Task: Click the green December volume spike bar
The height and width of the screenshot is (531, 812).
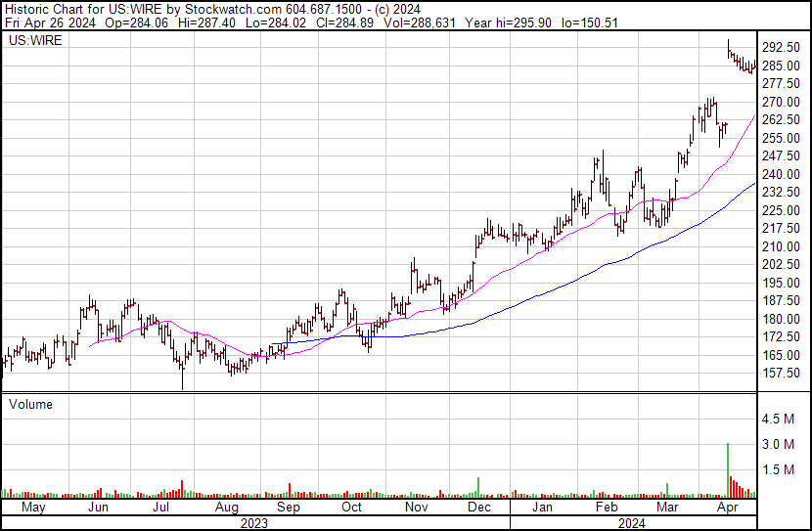Action: [x=478, y=488]
